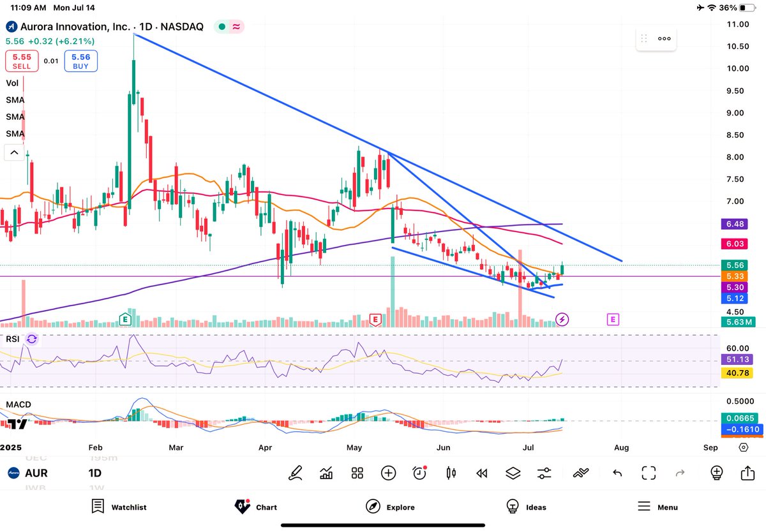
Task: Switch to the Watchlist tab
Action: [x=118, y=507]
